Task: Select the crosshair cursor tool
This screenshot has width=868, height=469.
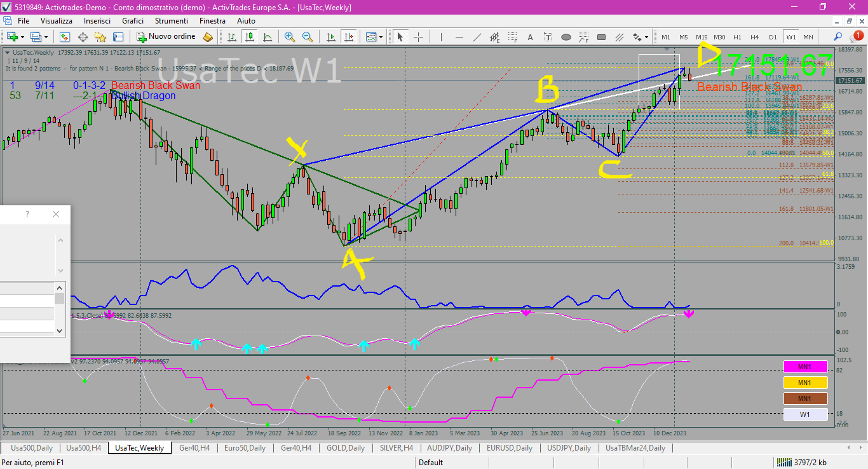Action: [418, 37]
